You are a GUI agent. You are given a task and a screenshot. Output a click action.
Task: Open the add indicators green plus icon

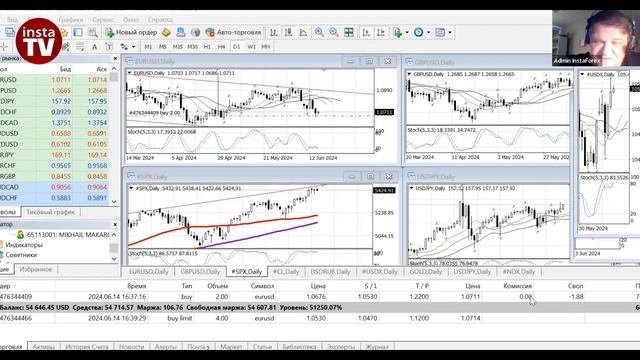398,32
